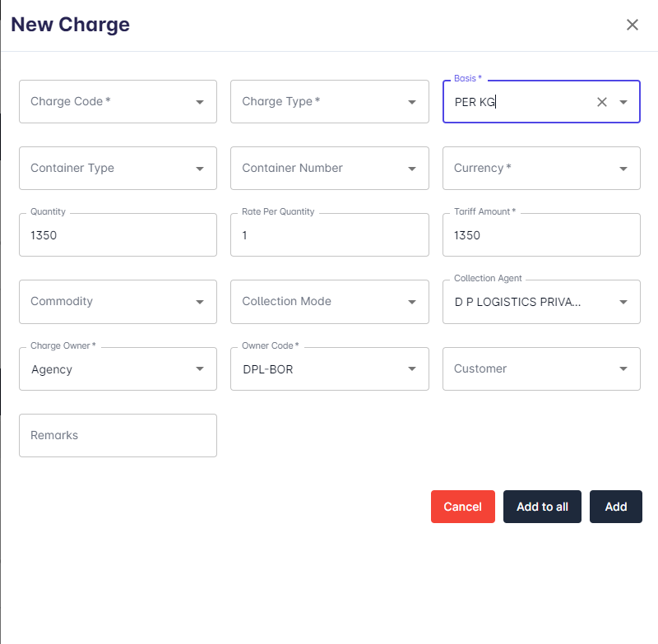The image size is (658, 644).
Task: Expand the Container Number dropdown
Action: point(412,169)
